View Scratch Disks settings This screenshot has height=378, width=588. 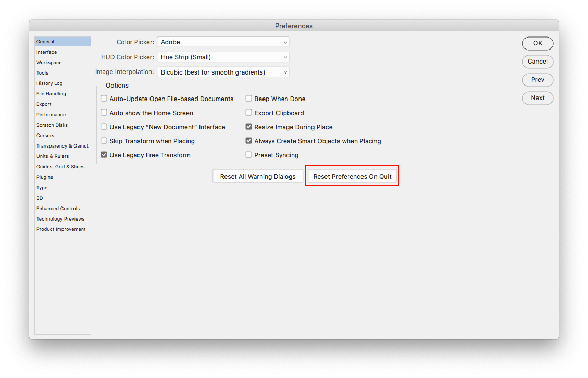[x=52, y=125]
